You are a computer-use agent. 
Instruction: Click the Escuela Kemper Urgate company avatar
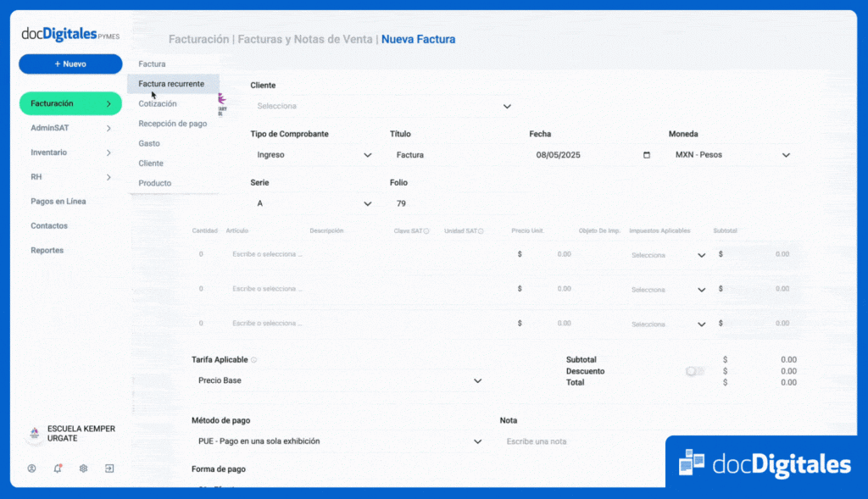click(34, 433)
